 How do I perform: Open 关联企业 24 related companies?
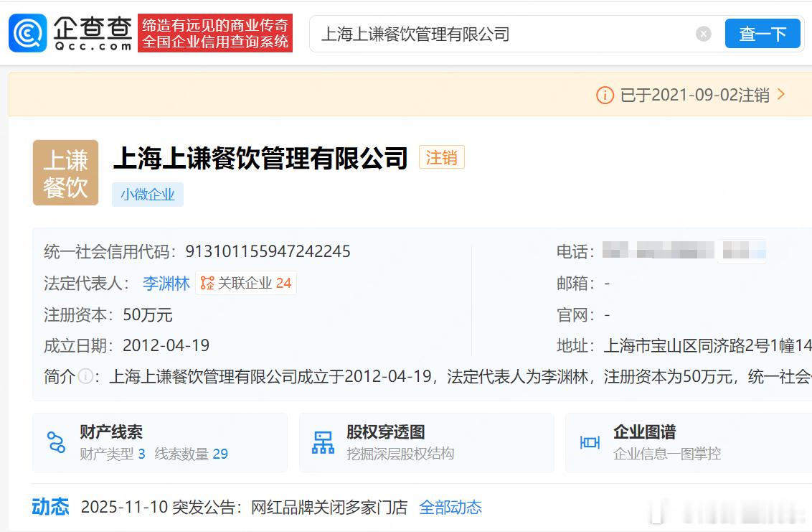click(x=246, y=283)
